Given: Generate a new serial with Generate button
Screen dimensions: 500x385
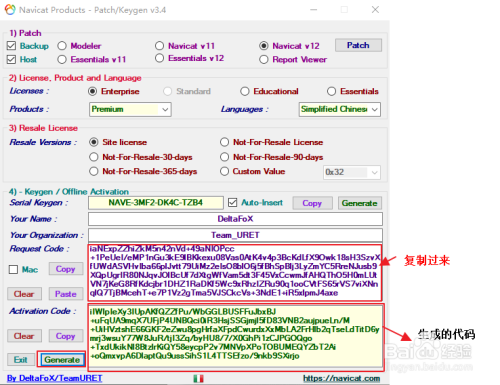Looking at the screenshot, I should 360,203.
